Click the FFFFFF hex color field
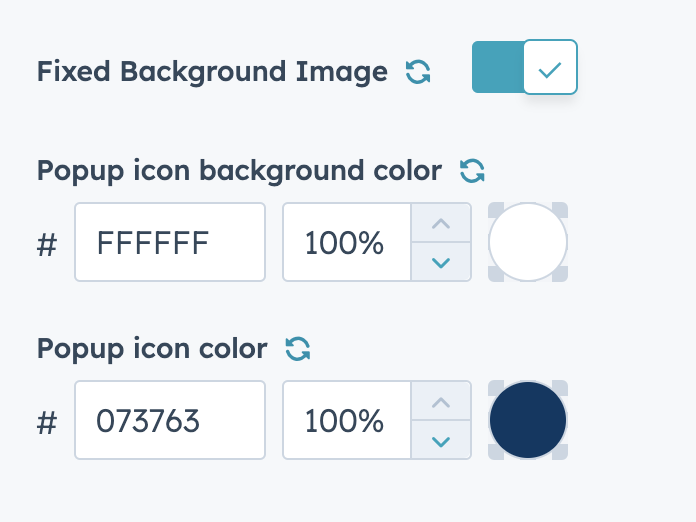 click(x=170, y=242)
